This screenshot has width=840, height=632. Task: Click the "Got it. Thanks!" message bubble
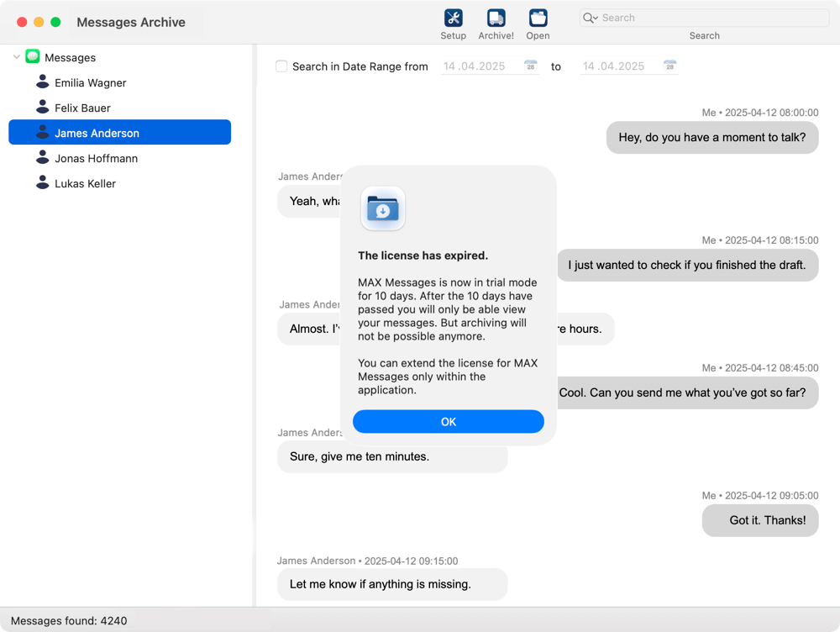point(760,520)
